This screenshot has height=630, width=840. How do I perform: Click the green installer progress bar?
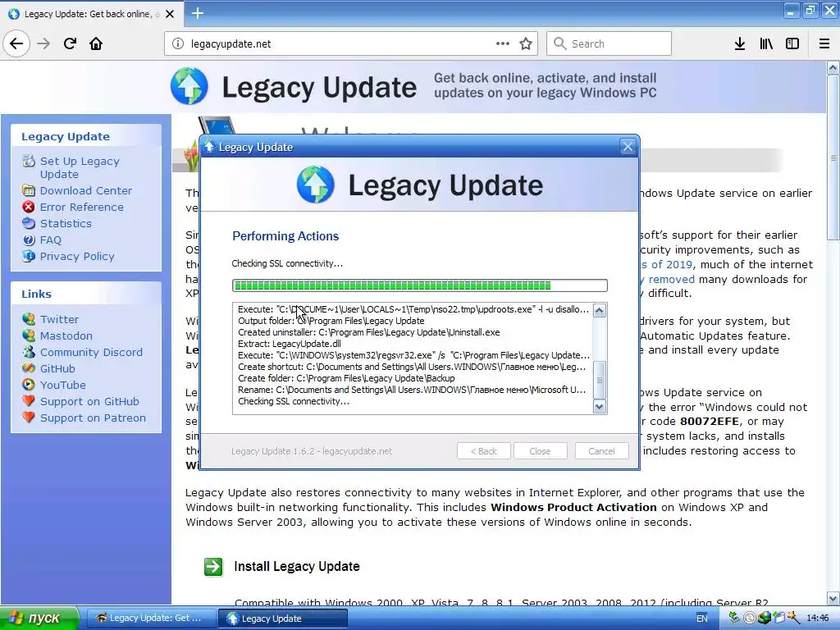pos(419,285)
